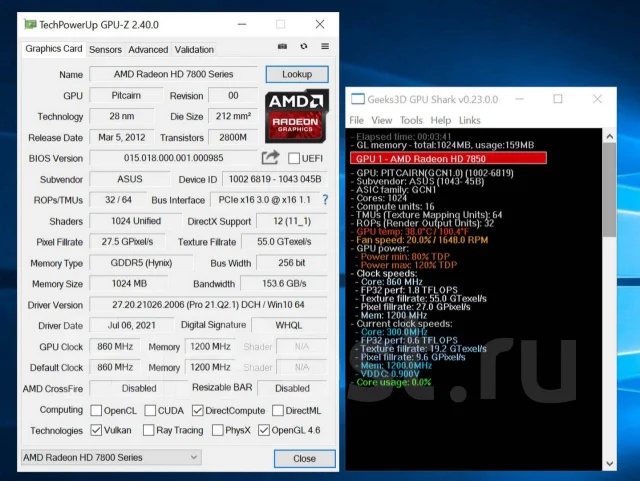Open the Links menu in GPU Shark

click(x=470, y=120)
